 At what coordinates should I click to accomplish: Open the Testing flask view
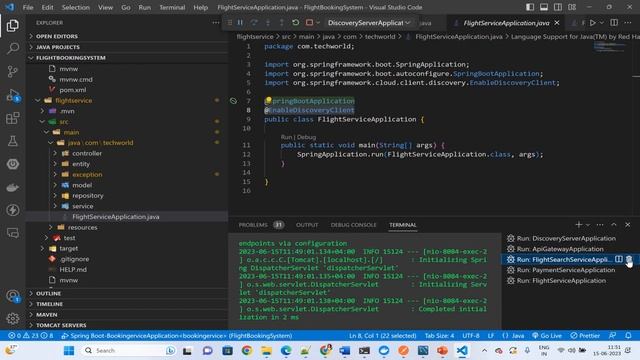(x=13, y=141)
